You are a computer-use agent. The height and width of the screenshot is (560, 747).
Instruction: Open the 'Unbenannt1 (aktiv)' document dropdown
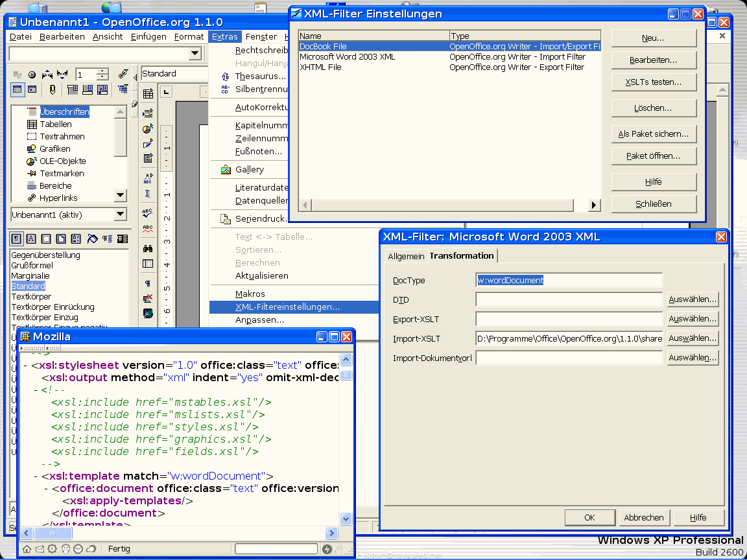tap(121, 215)
